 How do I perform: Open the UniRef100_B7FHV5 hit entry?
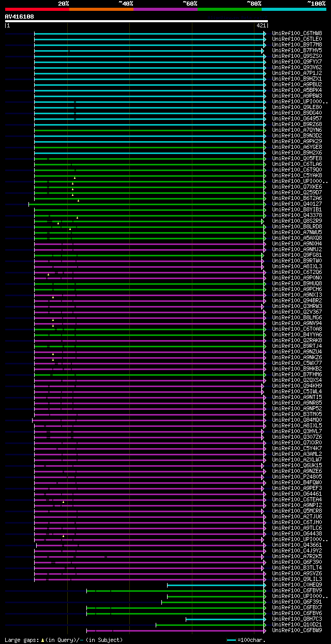(x=297, y=50)
